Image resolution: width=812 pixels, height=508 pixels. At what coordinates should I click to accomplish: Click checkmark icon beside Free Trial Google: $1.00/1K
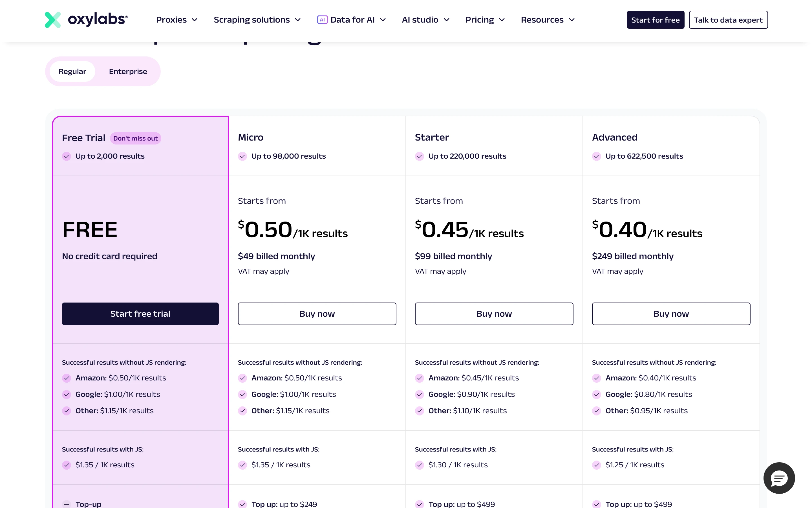[x=67, y=395]
